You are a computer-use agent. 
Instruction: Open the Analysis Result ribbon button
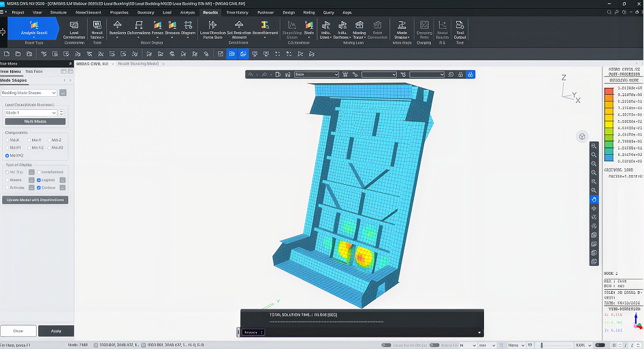pyautogui.click(x=33, y=29)
